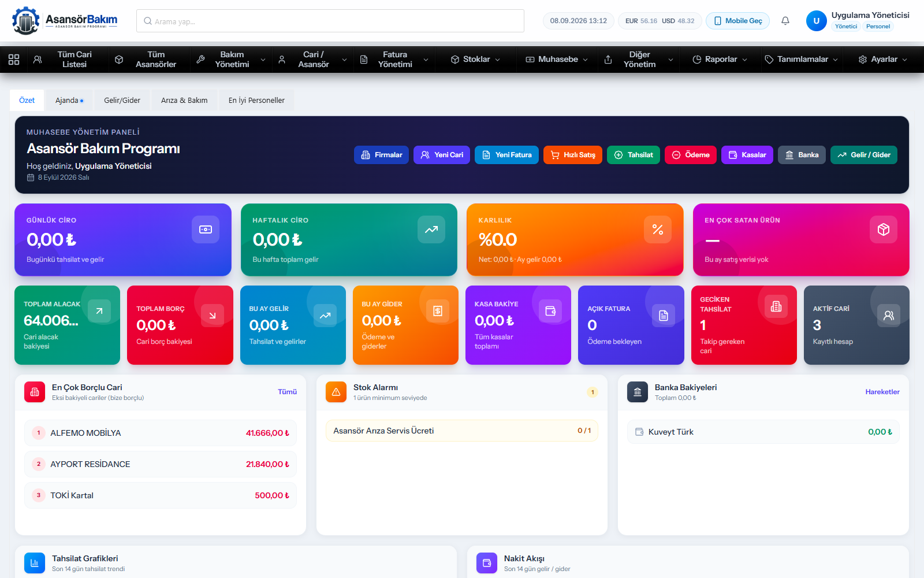Click the user avatar icon labeled U
The height and width of the screenshot is (578, 924).
817,21
